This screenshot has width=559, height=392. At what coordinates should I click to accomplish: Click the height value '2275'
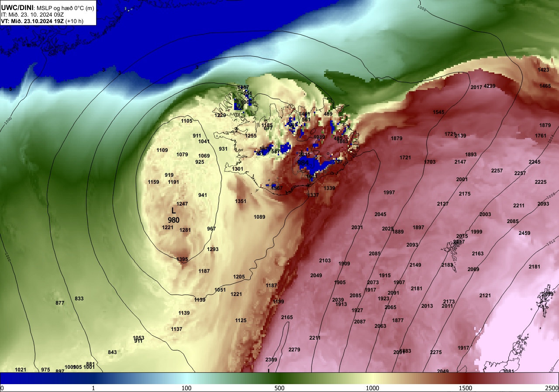tap(436, 352)
